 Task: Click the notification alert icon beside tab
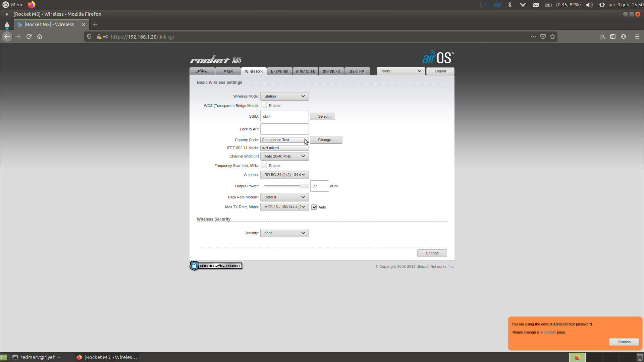tap(7, 24)
